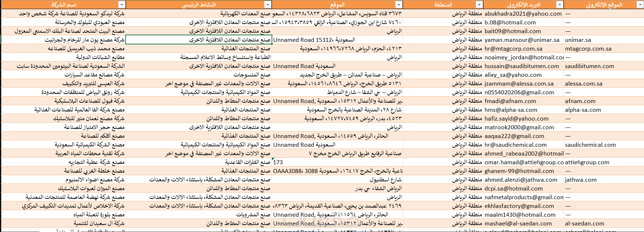Click the location cell Unnamed Road 15312

pos(337,40)
